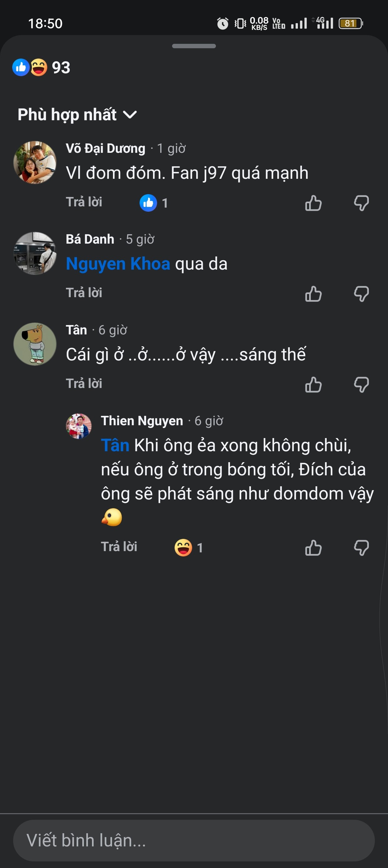Like Thien Nguyen's reply

(313, 548)
